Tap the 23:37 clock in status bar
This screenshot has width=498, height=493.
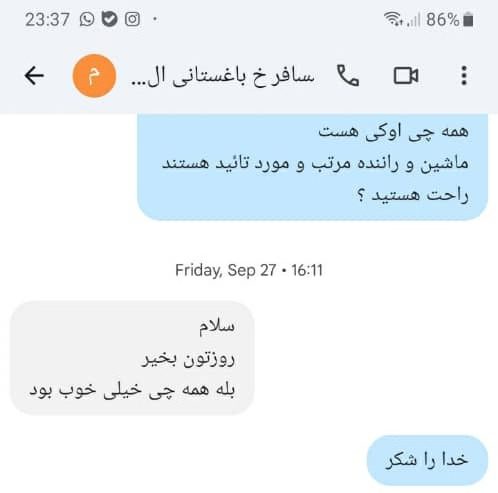pyautogui.click(x=47, y=19)
